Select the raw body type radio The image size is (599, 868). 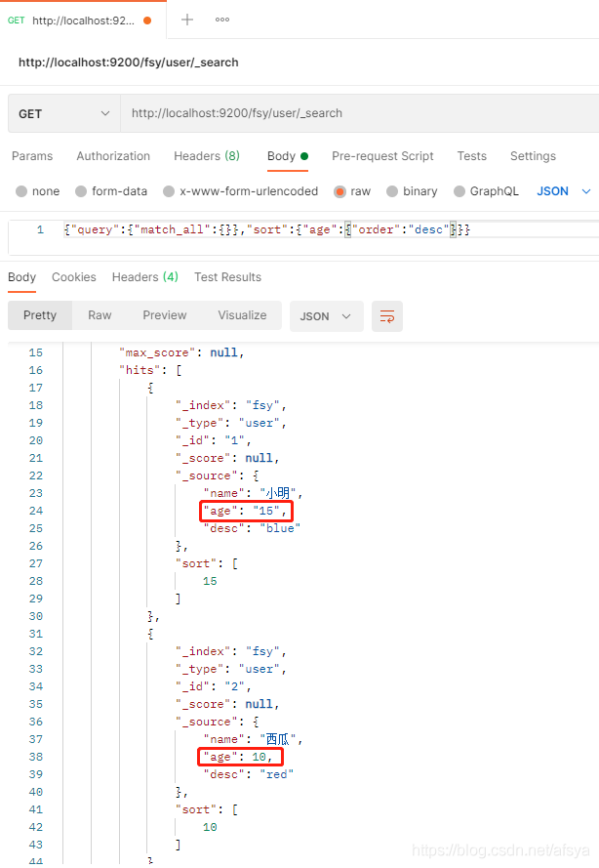(x=340, y=191)
